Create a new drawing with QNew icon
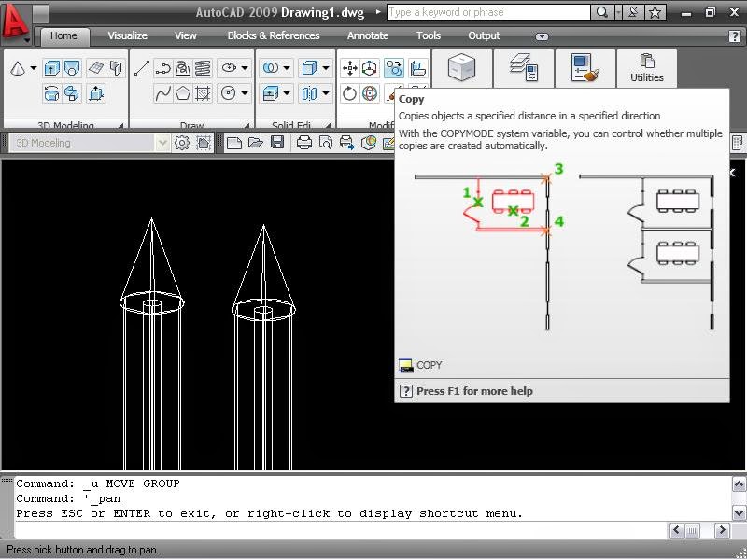This screenshot has height=560, width=747. [234, 143]
